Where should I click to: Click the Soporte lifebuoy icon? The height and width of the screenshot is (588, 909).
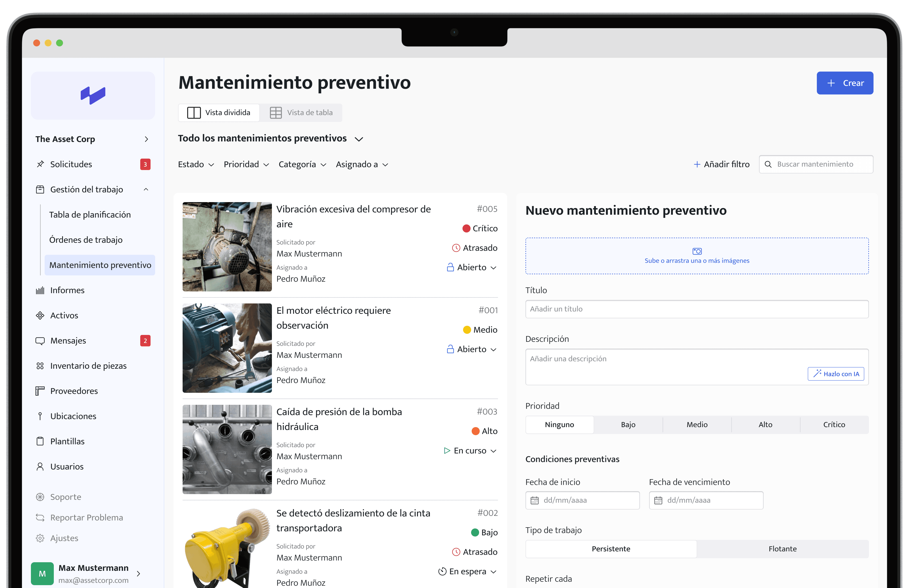coord(40,497)
